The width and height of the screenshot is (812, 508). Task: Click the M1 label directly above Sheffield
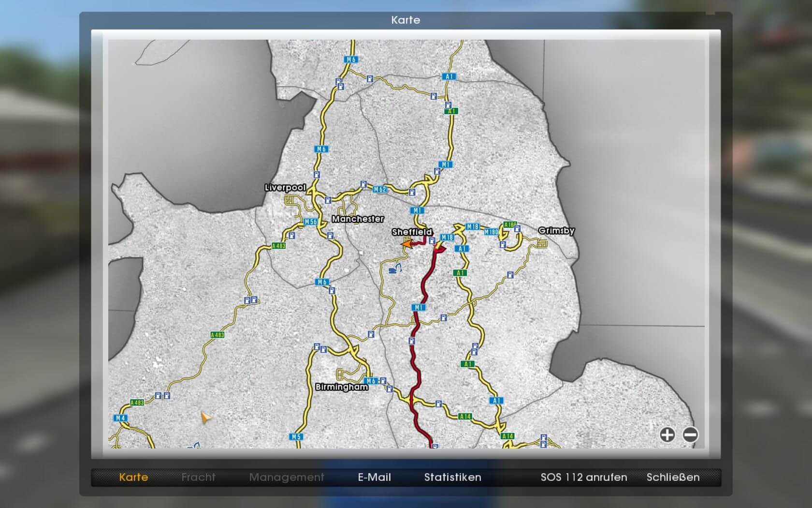point(417,210)
